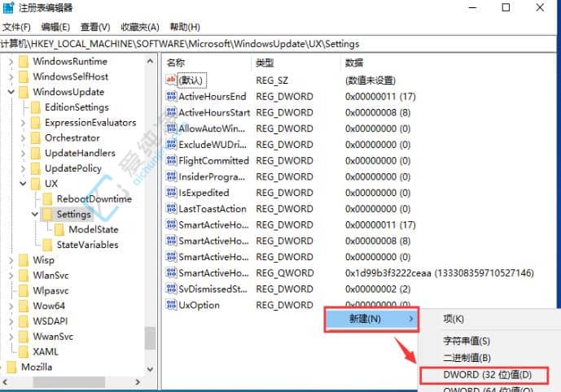Collapse the WindowsUpdate tree node
The image size is (561, 392).
coord(11,92)
